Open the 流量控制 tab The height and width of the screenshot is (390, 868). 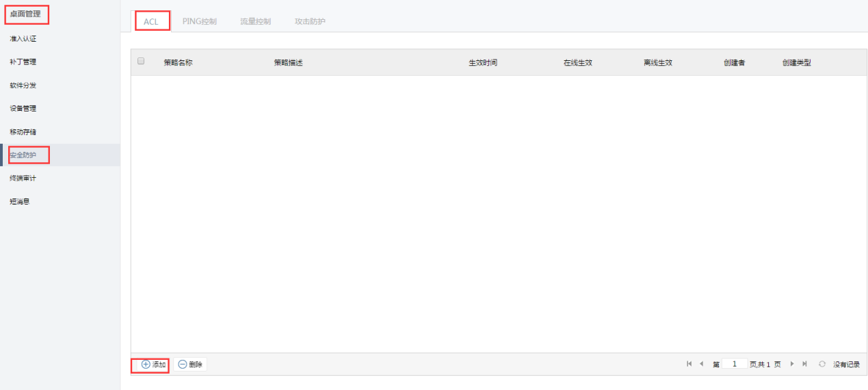click(255, 21)
